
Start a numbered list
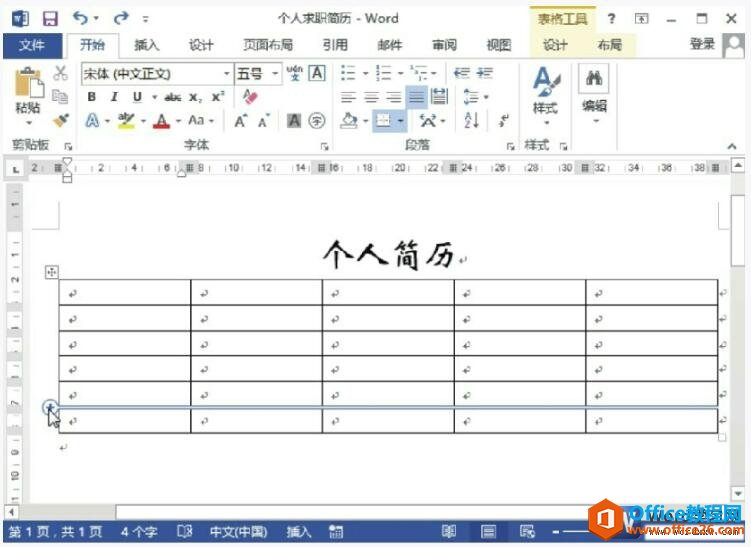(x=383, y=73)
